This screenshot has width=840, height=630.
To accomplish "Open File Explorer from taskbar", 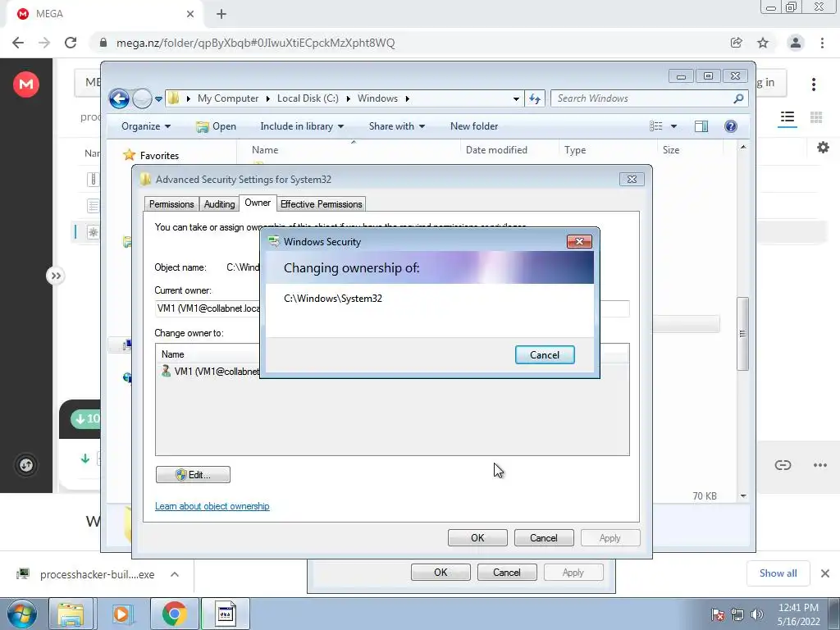I will point(71,614).
